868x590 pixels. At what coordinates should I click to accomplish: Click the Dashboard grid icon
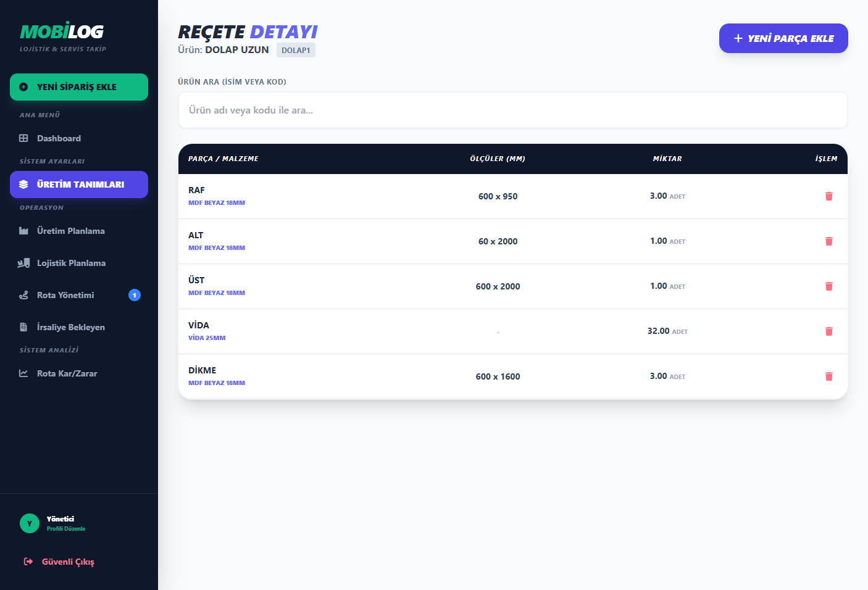[23, 138]
